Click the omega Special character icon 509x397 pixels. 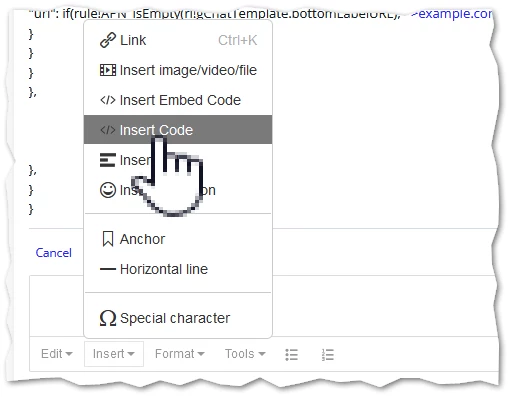pos(108,318)
